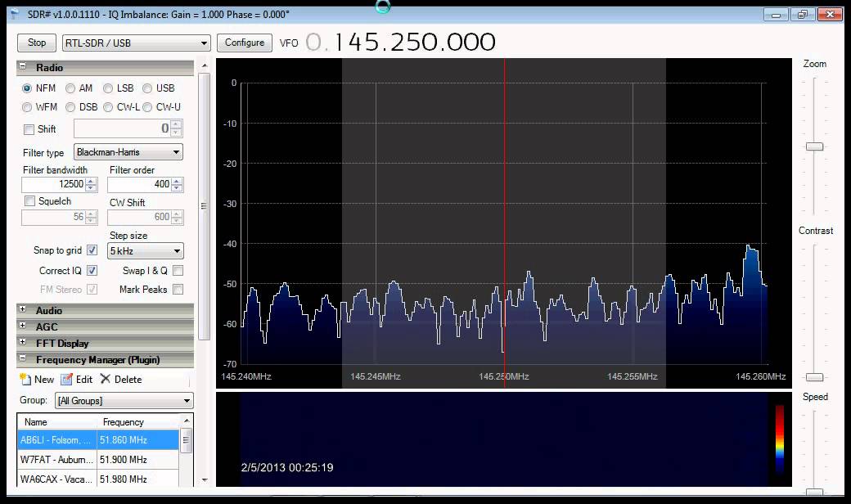Select LSB demodulation mode
This screenshot has width=851, height=504.
(x=108, y=88)
